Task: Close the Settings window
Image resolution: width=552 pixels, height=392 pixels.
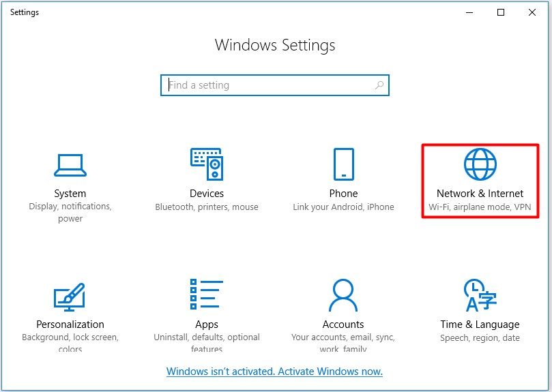Action: coord(532,13)
